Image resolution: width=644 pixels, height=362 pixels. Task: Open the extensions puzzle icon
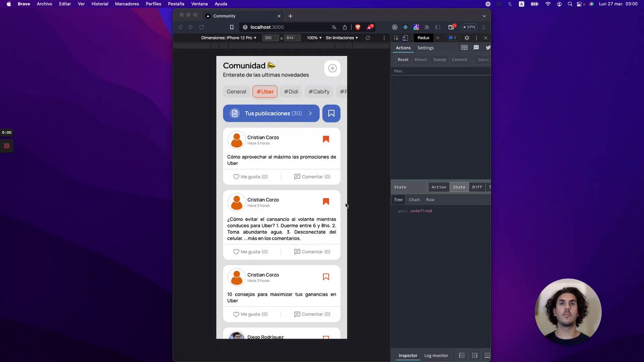coord(427,27)
